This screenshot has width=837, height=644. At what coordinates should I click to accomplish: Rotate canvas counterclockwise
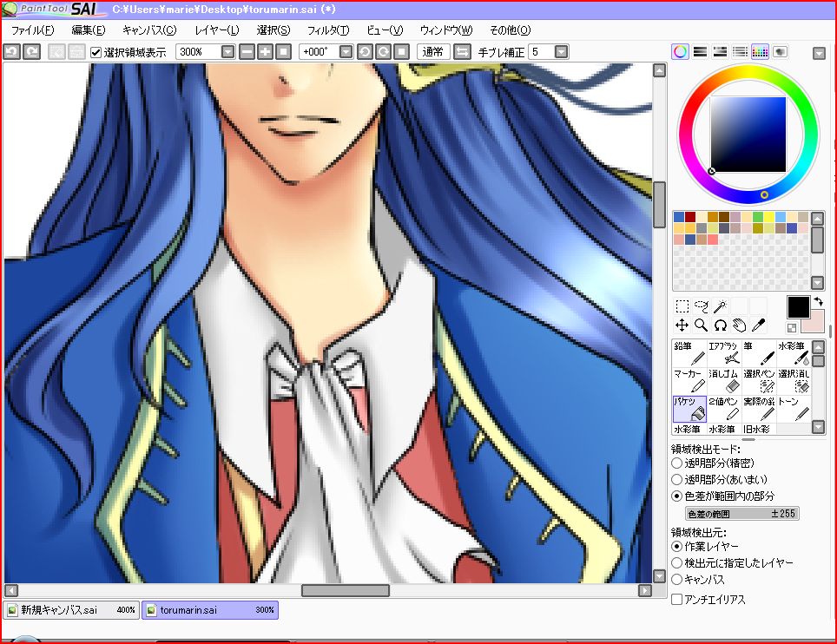point(365,52)
